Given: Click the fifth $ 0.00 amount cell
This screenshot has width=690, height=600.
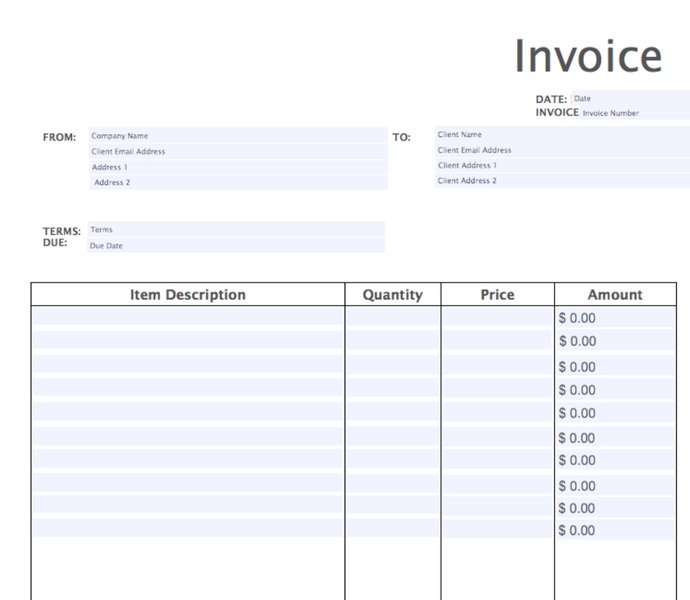Looking at the screenshot, I should tap(616, 412).
